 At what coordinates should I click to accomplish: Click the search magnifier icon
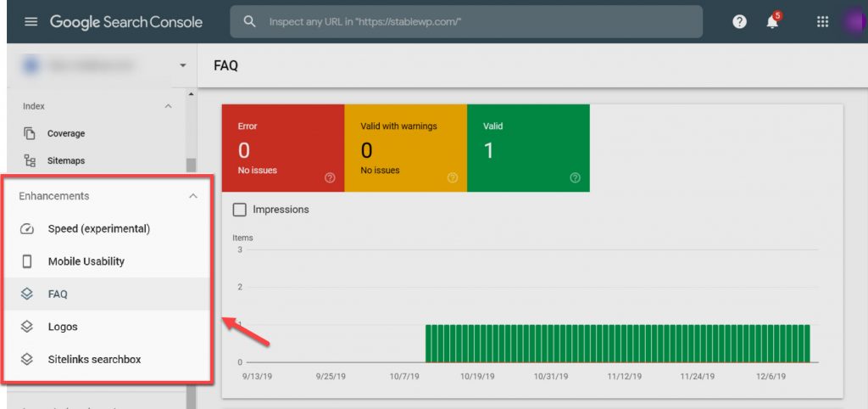pos(250,21)
